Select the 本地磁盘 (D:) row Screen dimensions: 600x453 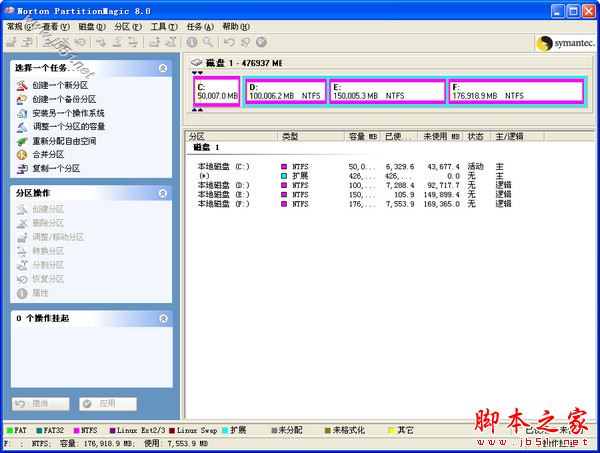click(354, 185)
